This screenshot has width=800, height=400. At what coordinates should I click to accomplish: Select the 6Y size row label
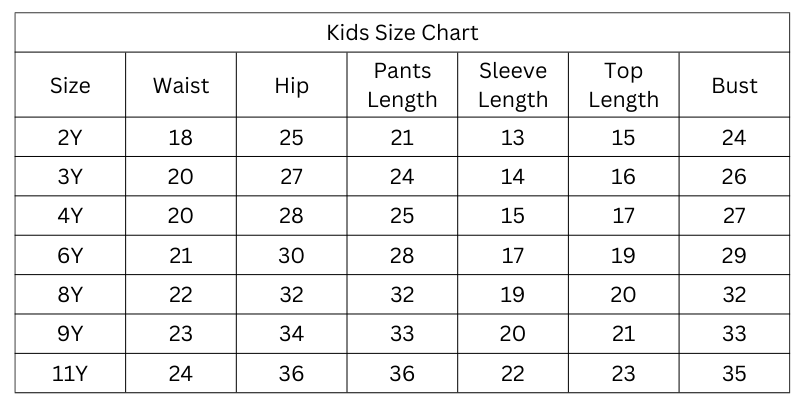[70, 256]
